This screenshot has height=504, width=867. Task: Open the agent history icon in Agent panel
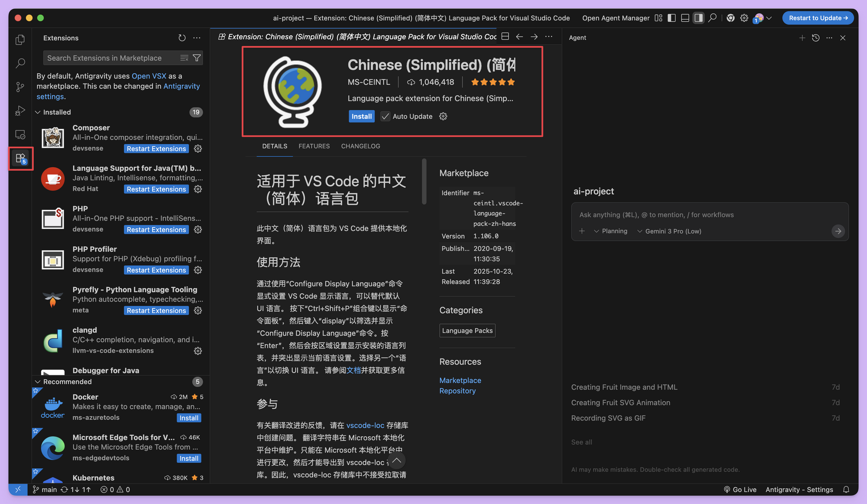click(x=816, y=38)
